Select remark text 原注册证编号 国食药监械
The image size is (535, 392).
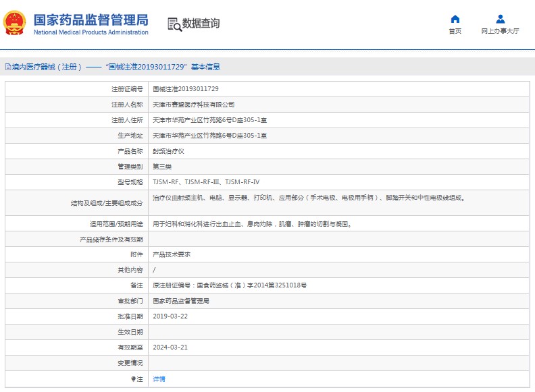pos(230,285)
